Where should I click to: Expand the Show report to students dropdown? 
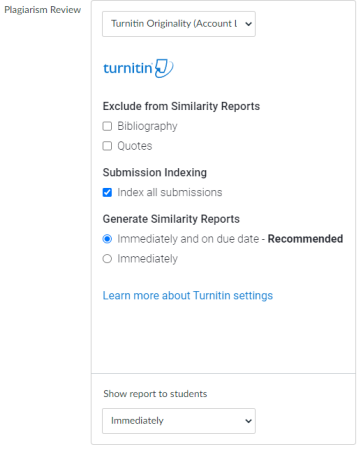[x=179, y=421]
